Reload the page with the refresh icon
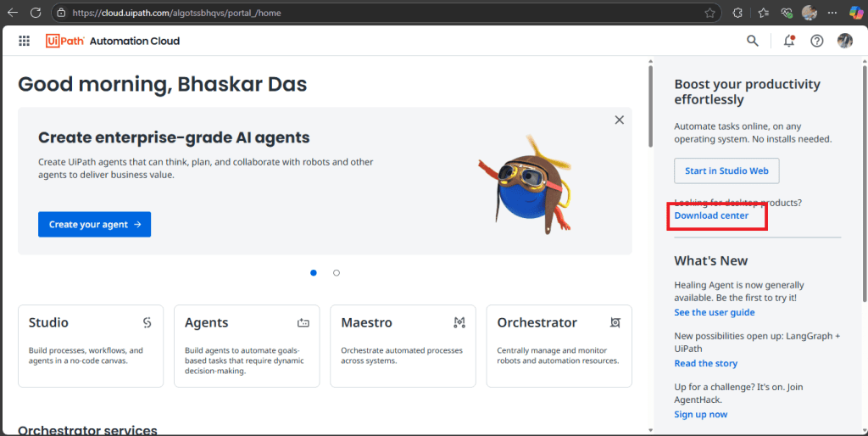This screenshot has width=868, height=436. click(x=36, y=13)
